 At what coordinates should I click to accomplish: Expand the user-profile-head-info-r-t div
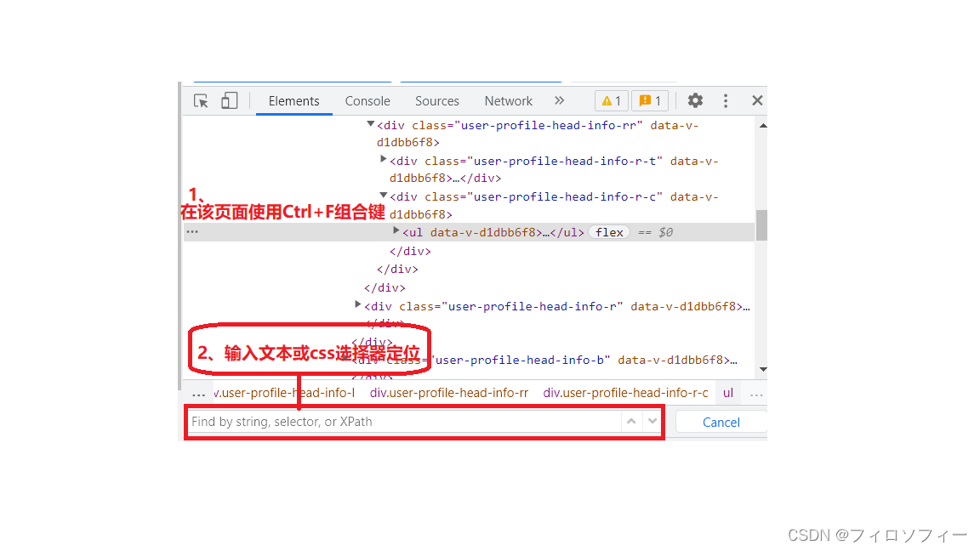(x=383, y=159)
